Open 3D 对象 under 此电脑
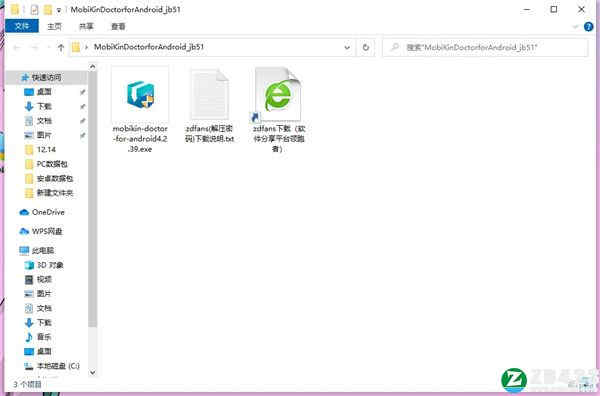This screenshot has width=600, height=396. (x=50, y=265)
